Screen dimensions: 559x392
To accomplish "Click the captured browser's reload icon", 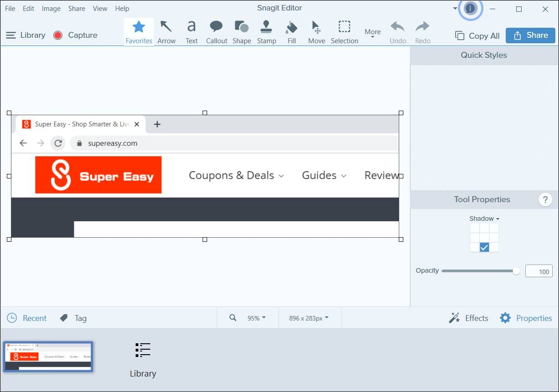I will pyautogui.click(x=58, y=143).
